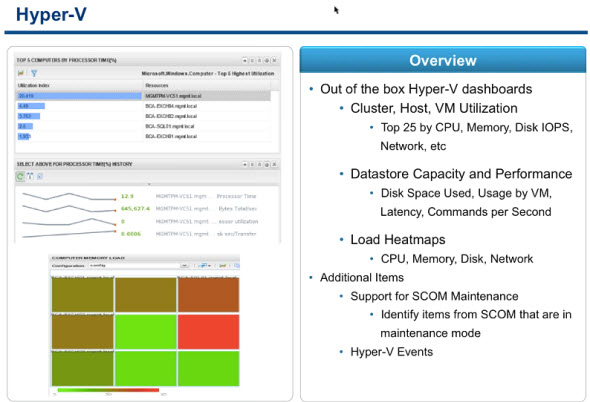Image resolution: width=590 pixels, height=402 pixels.
Task: Click the 0.0006 sec/Transfer value
Action: tap(131, 234)
